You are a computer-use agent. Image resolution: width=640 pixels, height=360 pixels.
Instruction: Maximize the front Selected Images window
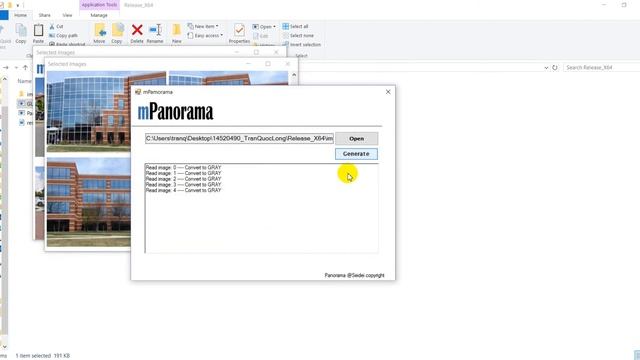(x=268, y=64)
